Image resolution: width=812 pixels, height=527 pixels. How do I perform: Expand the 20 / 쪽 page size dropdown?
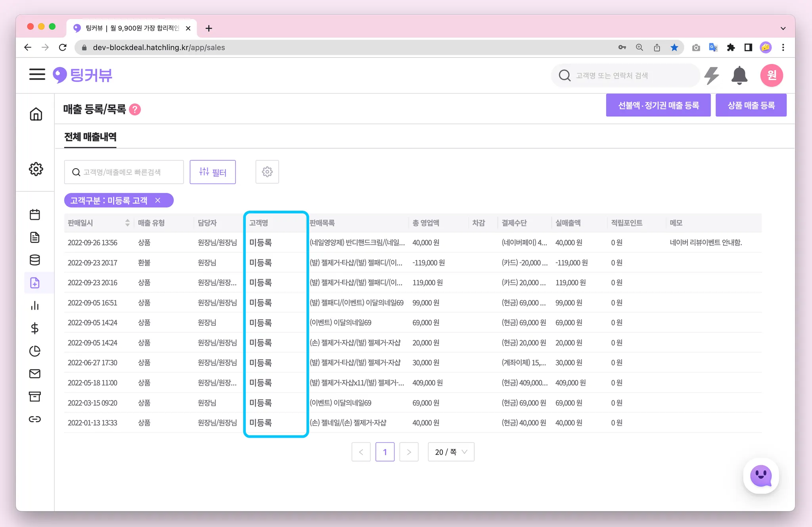pyautogui.click(x=451, y=452)
